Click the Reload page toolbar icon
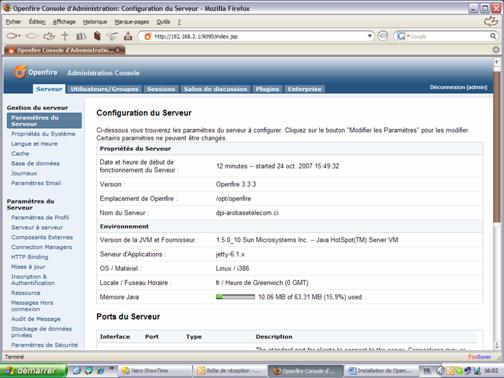This screenshot has width=504, height=378. pyautogui.click(x=49, y=36)
